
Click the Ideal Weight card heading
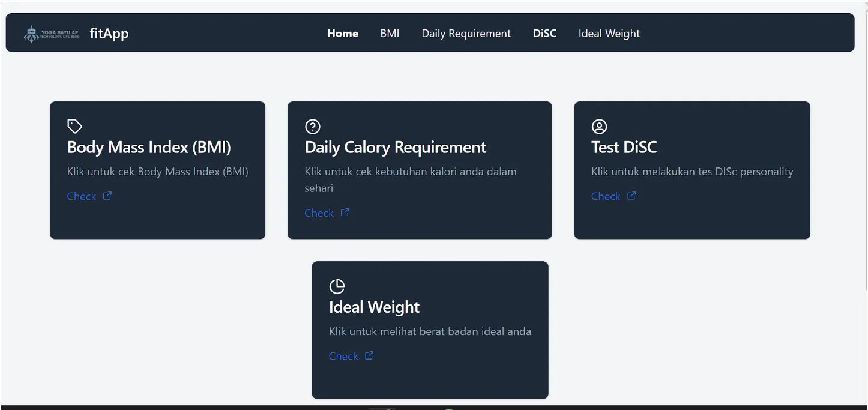374,307
